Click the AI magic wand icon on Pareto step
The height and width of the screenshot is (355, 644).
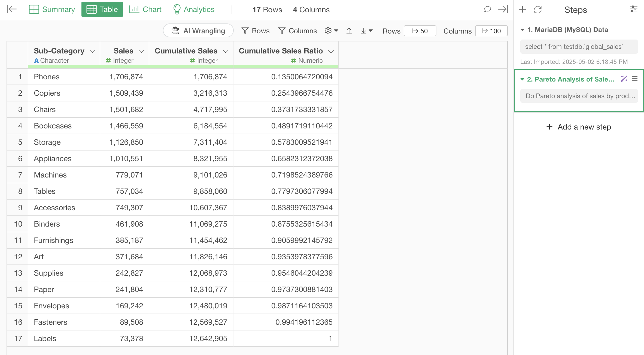[624, 79]
